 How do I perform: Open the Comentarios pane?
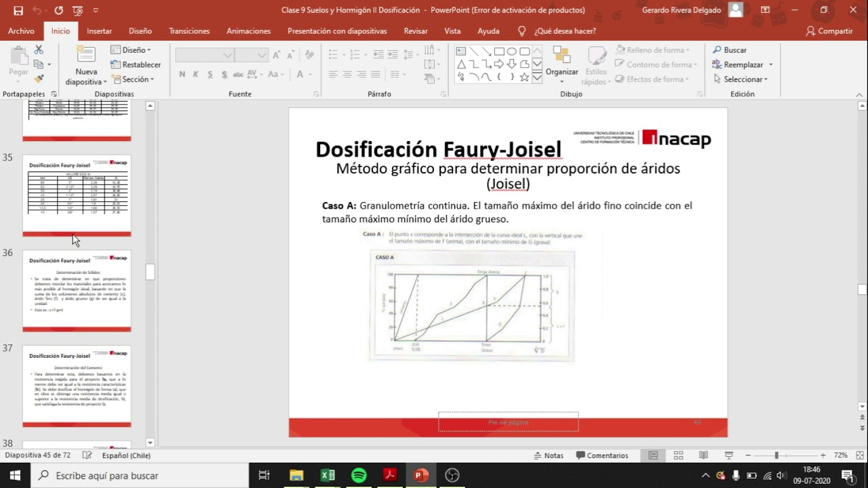click(602, 455)
